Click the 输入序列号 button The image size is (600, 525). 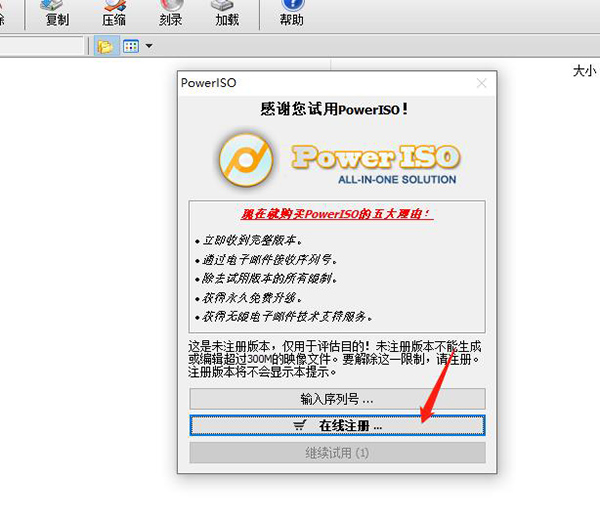click(x=337, y=399)
